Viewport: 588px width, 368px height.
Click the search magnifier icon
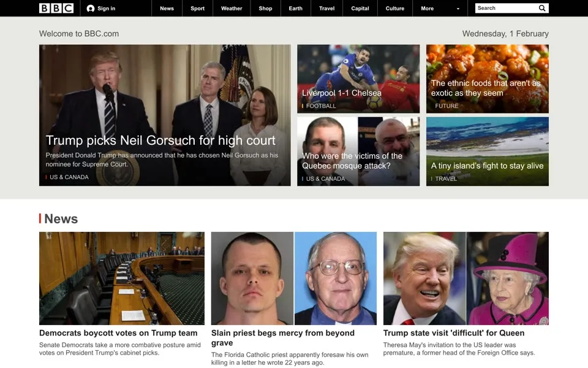[x=542, y=8]
